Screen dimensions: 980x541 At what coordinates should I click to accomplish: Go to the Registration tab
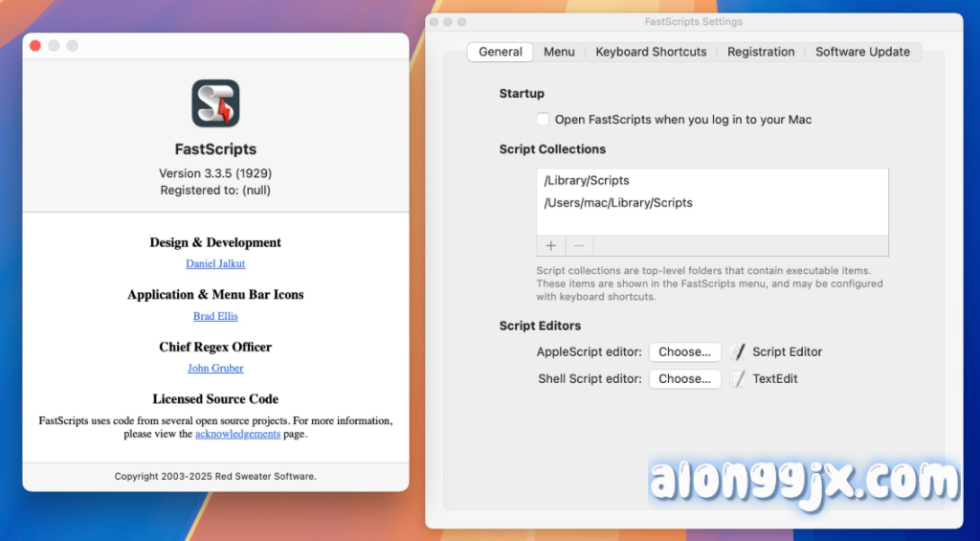(x=761, y=52)
